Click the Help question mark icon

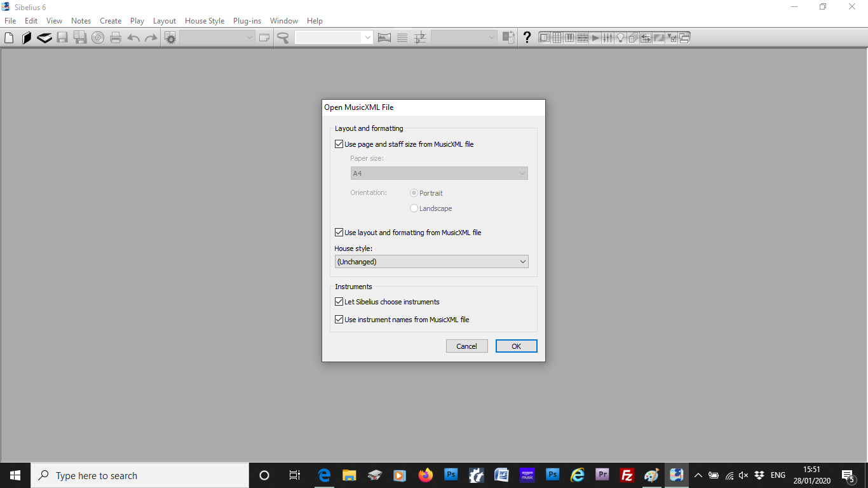tap(527, 37)
